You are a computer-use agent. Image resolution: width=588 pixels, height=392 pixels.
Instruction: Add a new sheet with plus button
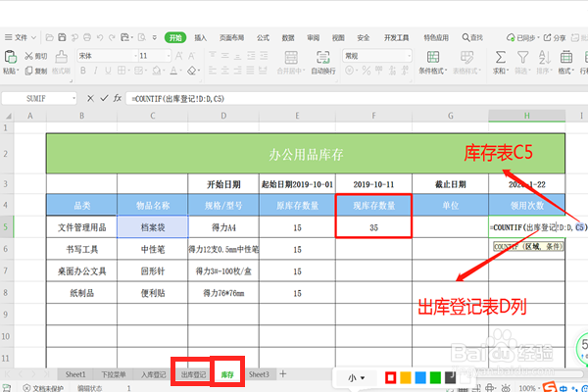(283, 373)
